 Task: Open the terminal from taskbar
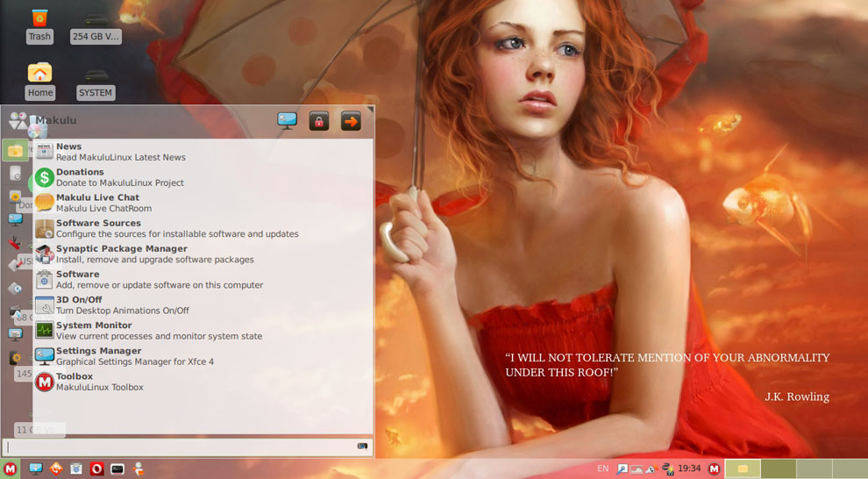tap(117, 469)
